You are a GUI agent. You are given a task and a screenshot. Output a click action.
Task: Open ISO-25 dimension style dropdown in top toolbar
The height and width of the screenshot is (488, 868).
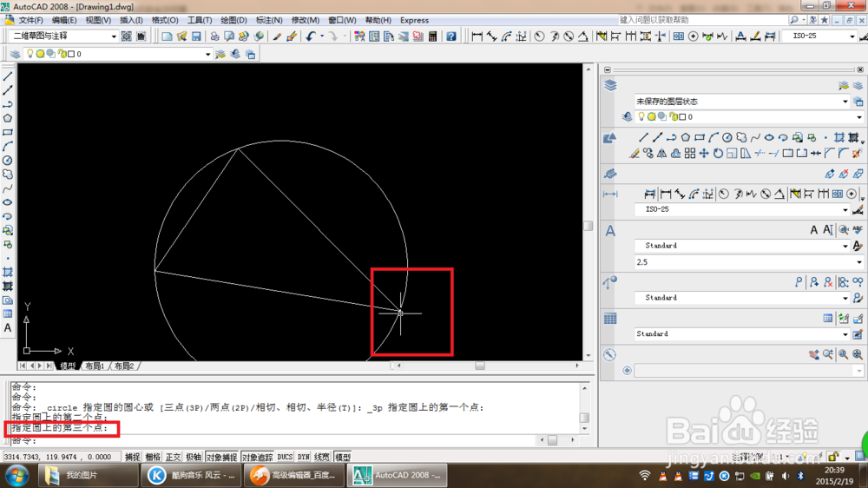tap(852, 36)
